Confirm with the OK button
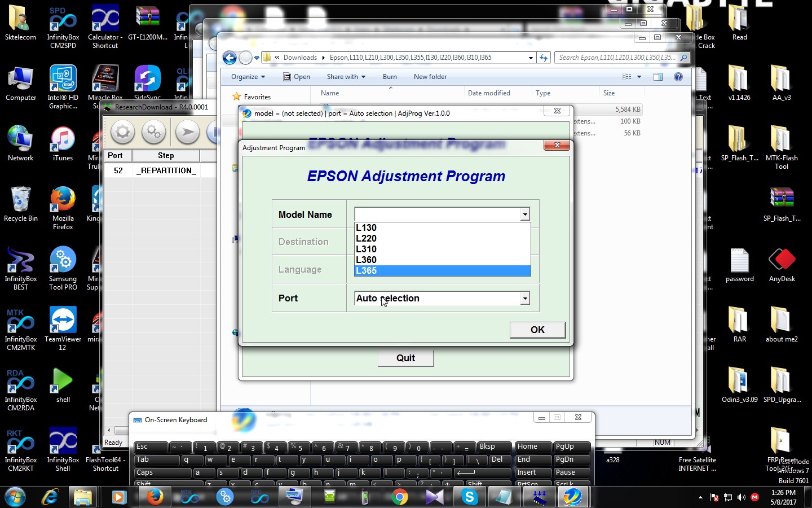Viewport: 812px width, 508px height. [537, 330]
